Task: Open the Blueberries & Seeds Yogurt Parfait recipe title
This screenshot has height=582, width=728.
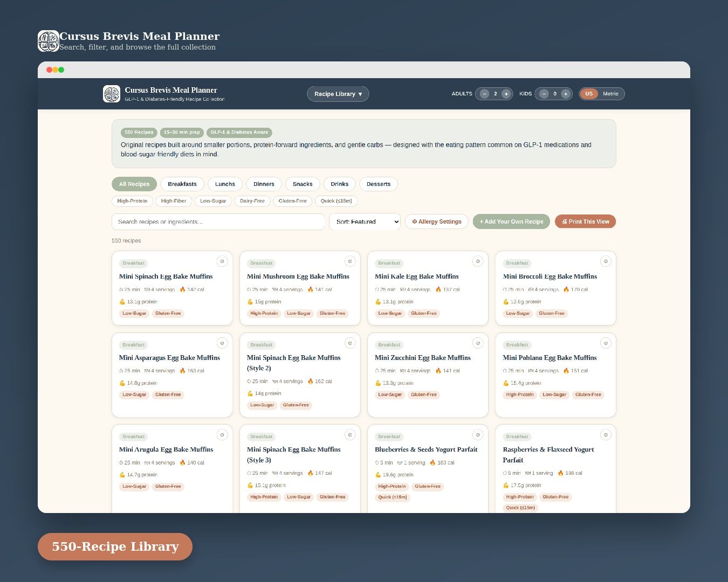Action: (426, 449)
